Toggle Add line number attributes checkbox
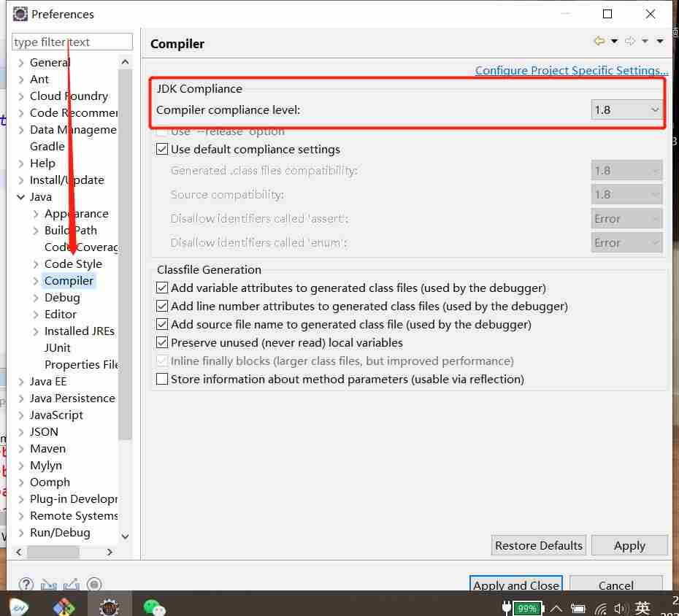Image resolution: width=679 pixels, height=616 pixels. point(162,306)
